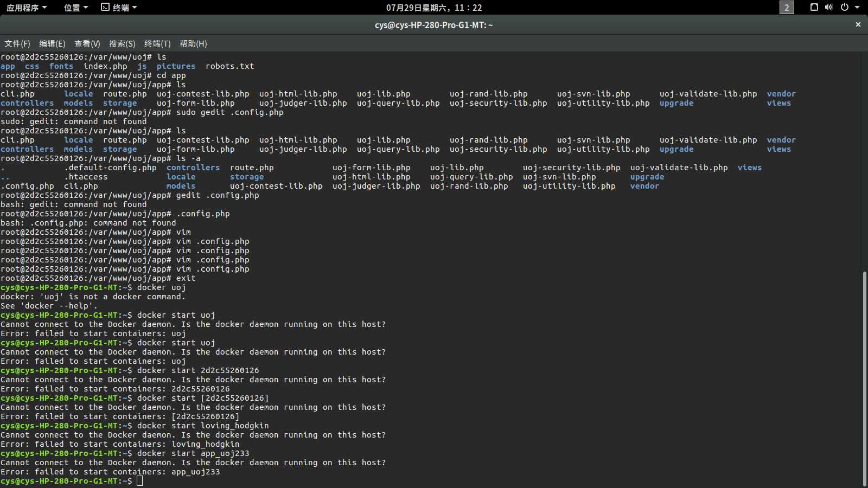Click the window list icon in system tray
Image resolution: width=868 pixels, height=488 pixels.
[814, 7]
